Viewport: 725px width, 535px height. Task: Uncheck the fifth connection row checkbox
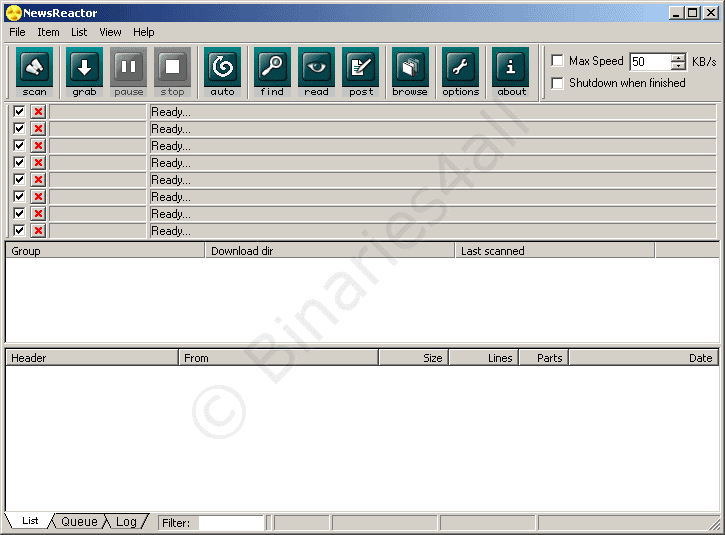point(19,179)
